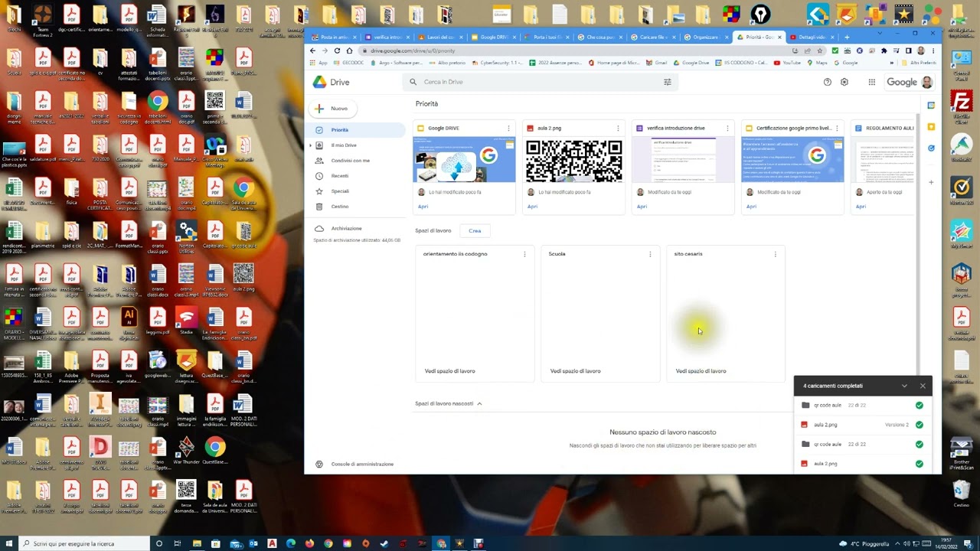
Task: Switch to Organizzare browser tab
Action: coord(705,37)
